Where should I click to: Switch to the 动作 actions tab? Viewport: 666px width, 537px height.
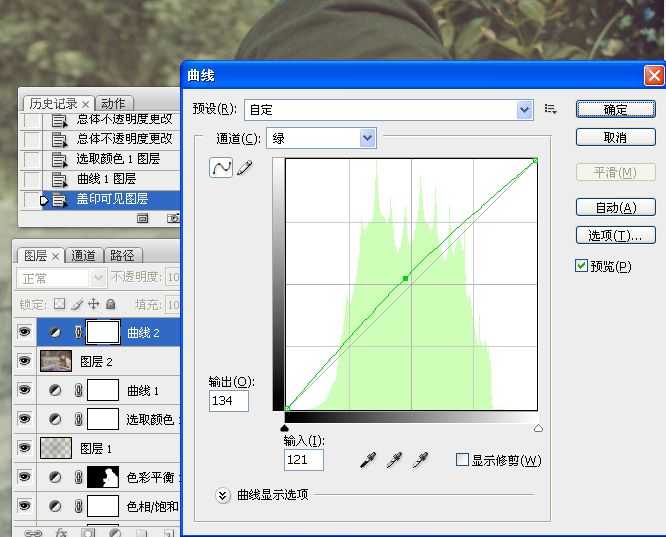[113, 103]
